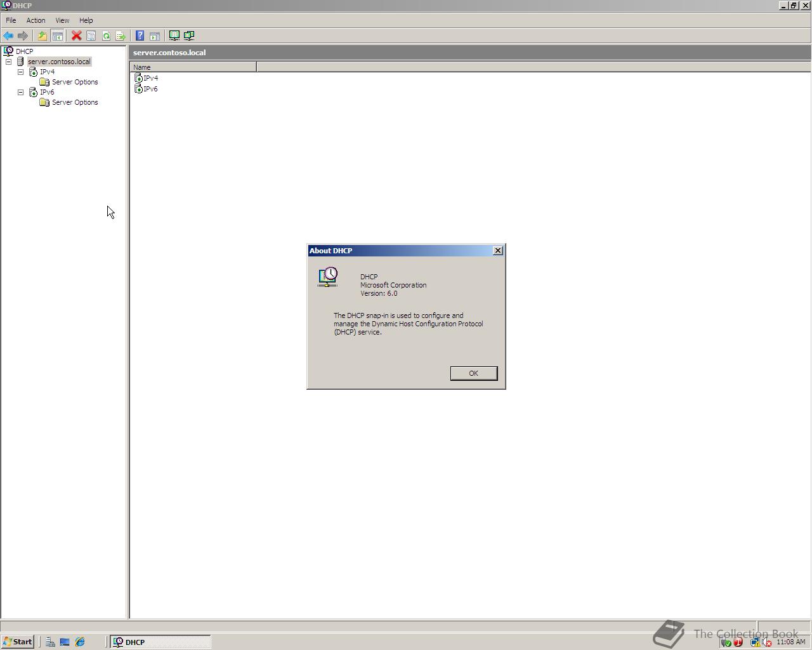Click the Back arrow toolbar icon
812x650 pixels.
coord(8,36)
